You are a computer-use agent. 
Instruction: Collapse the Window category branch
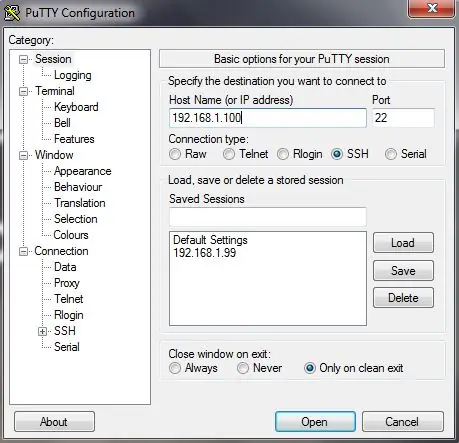click(23, 155)
